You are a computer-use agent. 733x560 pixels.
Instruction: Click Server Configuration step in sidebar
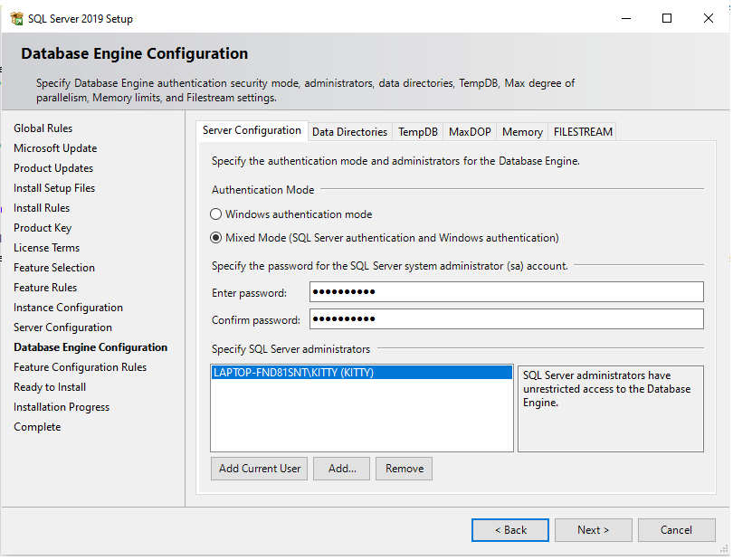[62, 327]
